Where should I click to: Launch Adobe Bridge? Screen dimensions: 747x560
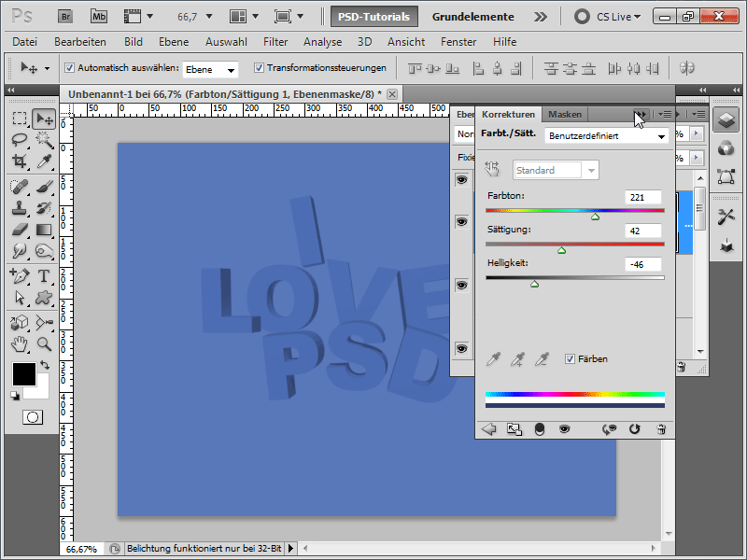65,17
